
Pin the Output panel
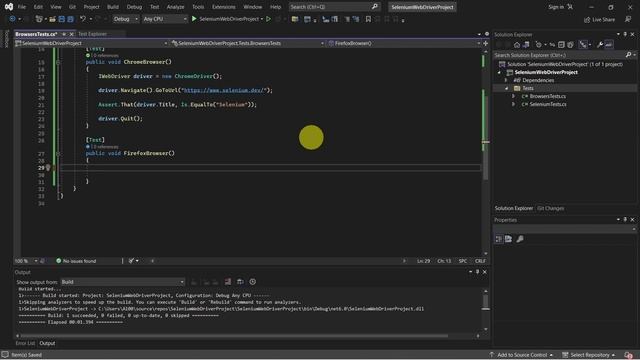click(478, 272)
